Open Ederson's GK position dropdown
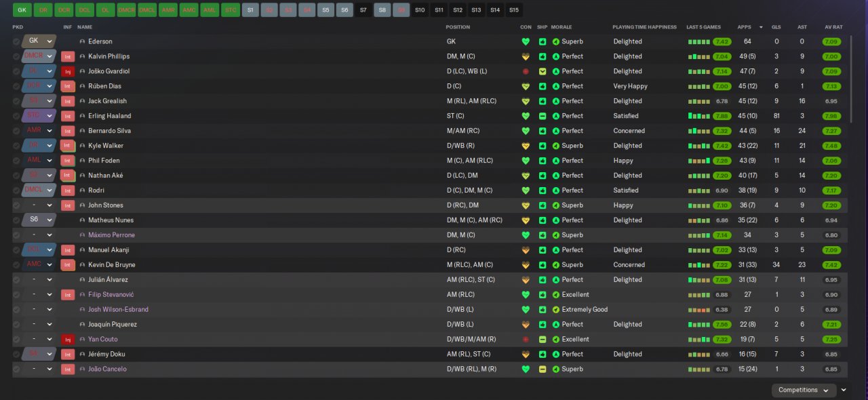Screen dimensions: 868x400 [39, 41]
